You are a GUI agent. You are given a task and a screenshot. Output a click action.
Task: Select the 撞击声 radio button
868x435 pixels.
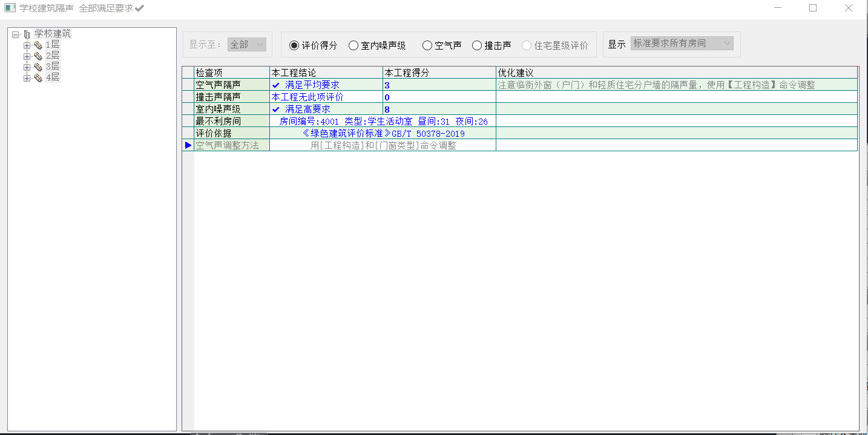477,45
